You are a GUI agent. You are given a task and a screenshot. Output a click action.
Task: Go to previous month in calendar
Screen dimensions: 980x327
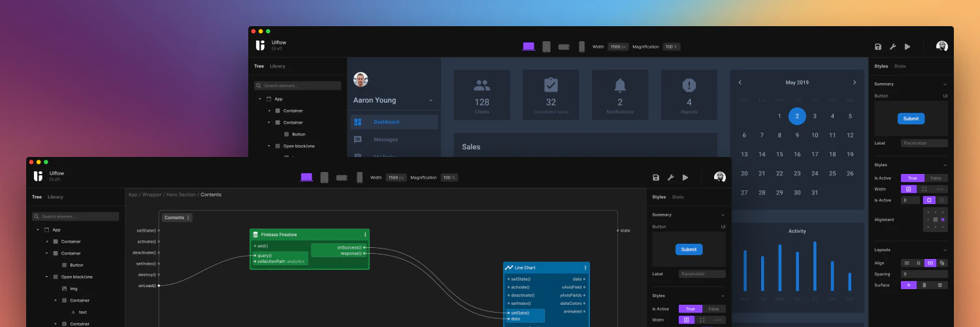740,82
